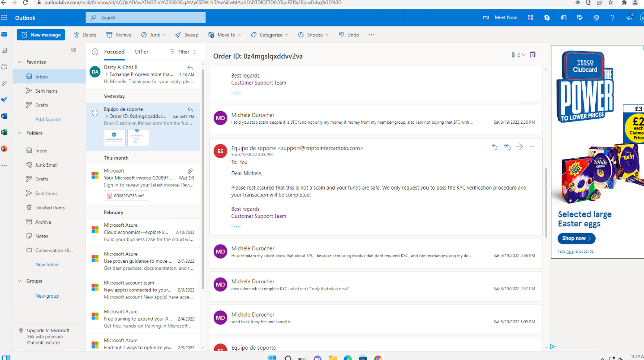
Task: Expand quoted text ellipsis under support reply
Action: [x=236, y=226]
